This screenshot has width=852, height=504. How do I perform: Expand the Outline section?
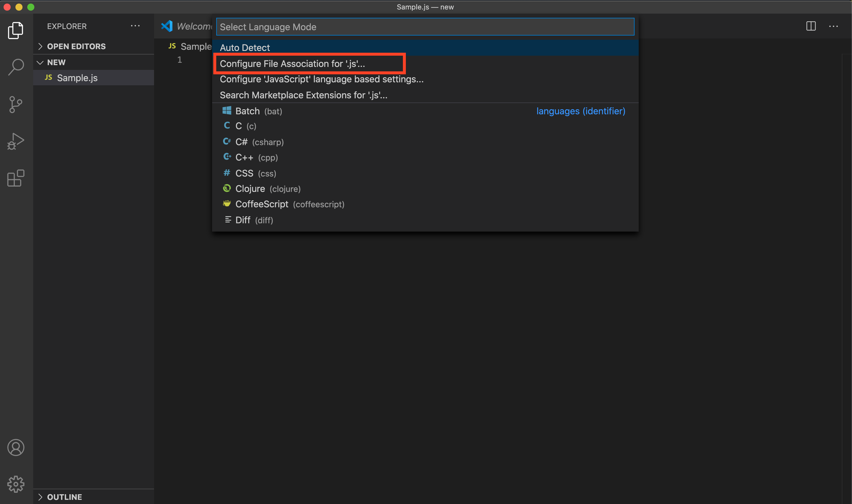pos(65,497)
